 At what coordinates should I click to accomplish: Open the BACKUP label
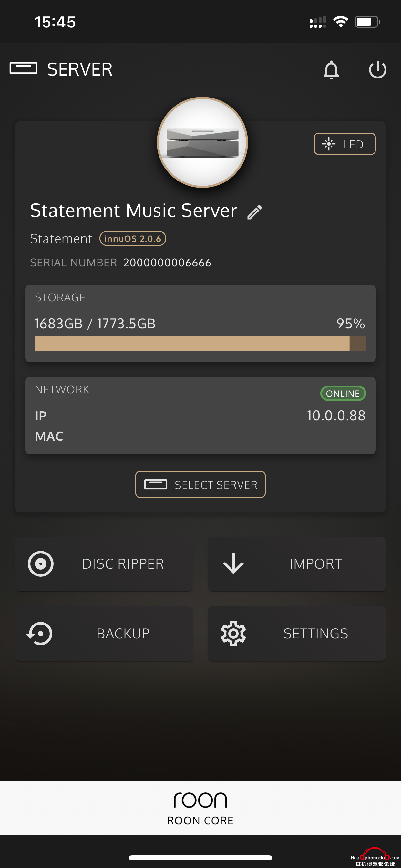pos(123,634)
